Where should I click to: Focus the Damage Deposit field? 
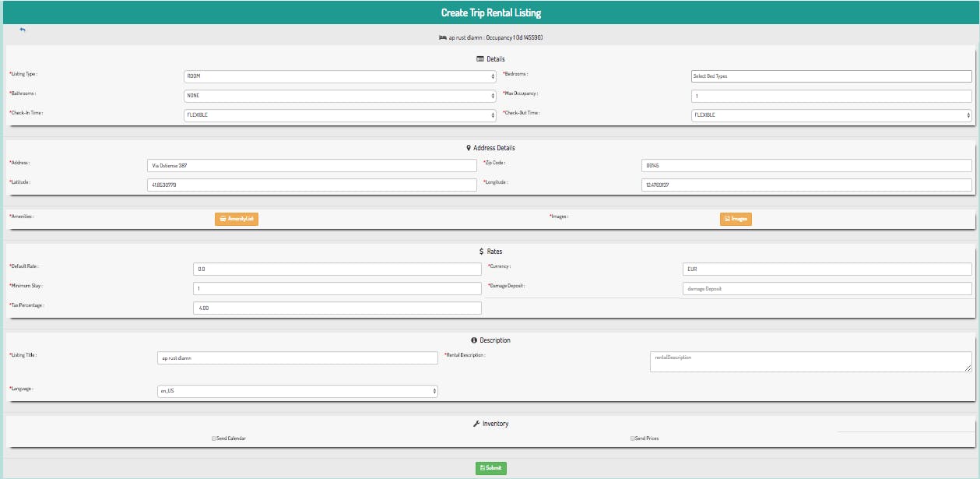click(x=827, y=288)
